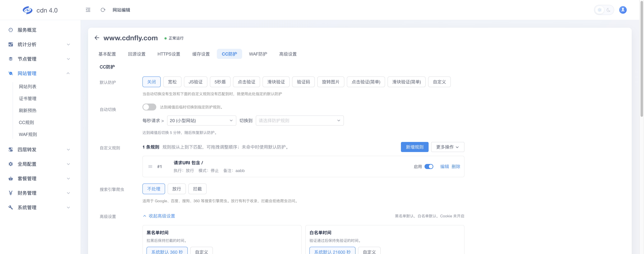Select 点击验证(简单) default protection

click(366, 82)
